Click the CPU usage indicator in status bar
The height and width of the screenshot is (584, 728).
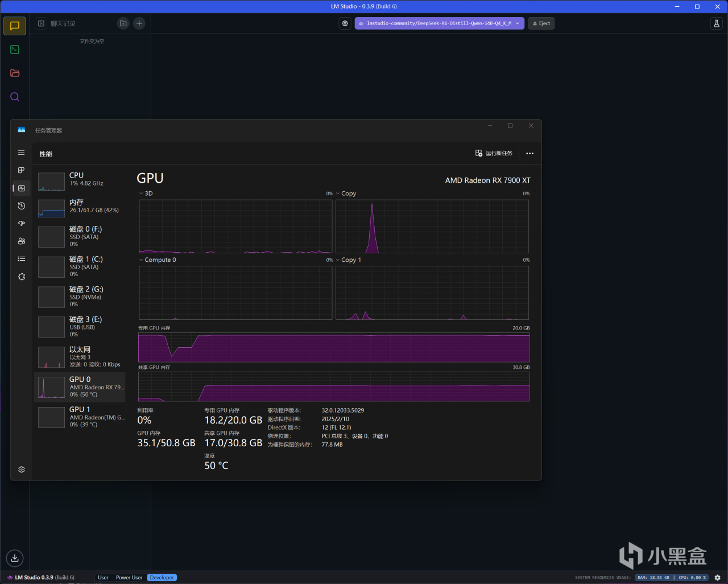[692, 577]
